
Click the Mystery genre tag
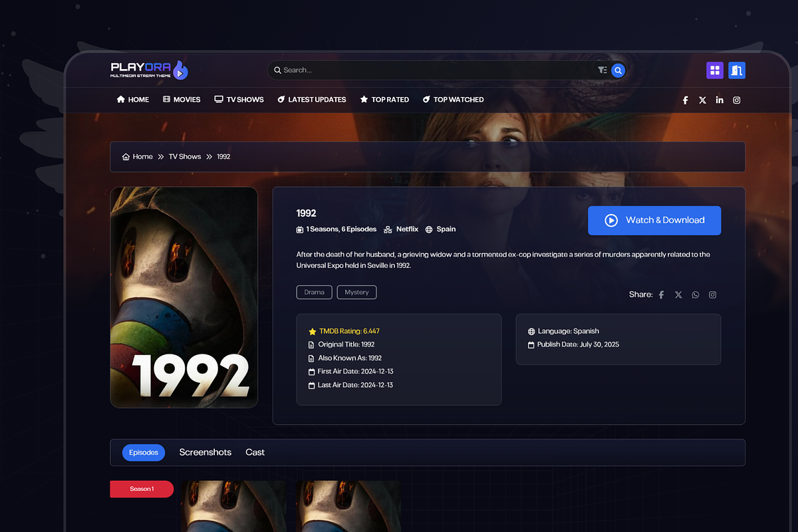[x=357, y=292]
